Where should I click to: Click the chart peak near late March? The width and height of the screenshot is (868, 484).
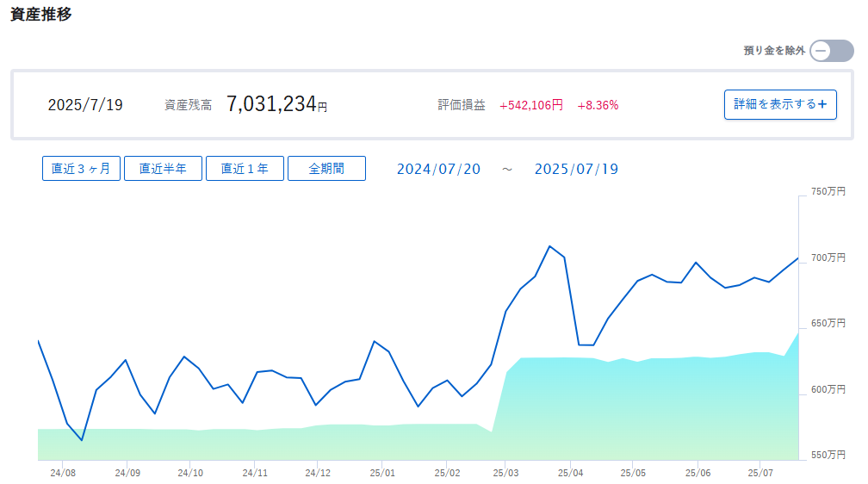pyautogui.click(x=549, y=246)
